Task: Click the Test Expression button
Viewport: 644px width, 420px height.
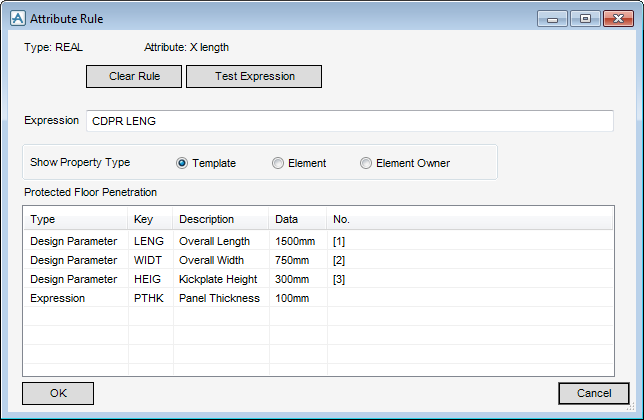Action: [x=254, y=77]
